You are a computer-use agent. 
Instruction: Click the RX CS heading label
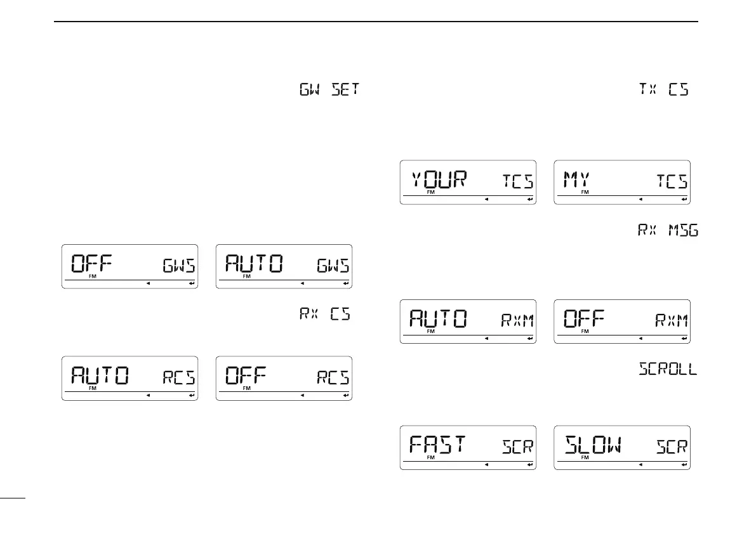pyautogui.click(x=324, y=315)
